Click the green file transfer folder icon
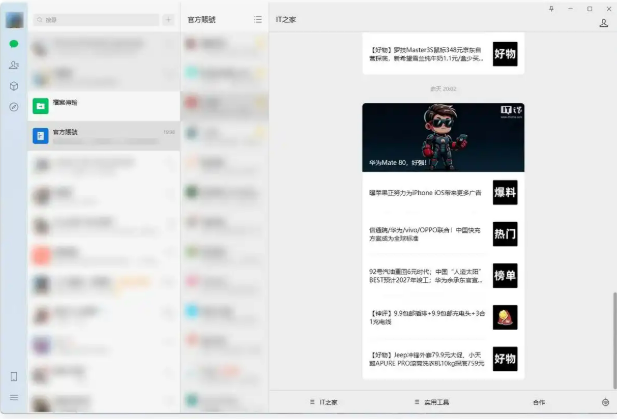Image resolution: width=617 pixels, height=419 pixels. 41,106
